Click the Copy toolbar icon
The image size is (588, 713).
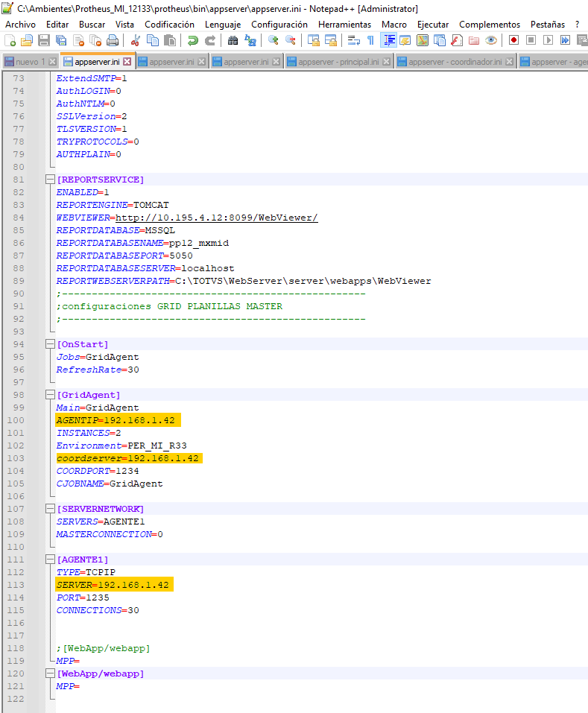click(x=152, y=40)
